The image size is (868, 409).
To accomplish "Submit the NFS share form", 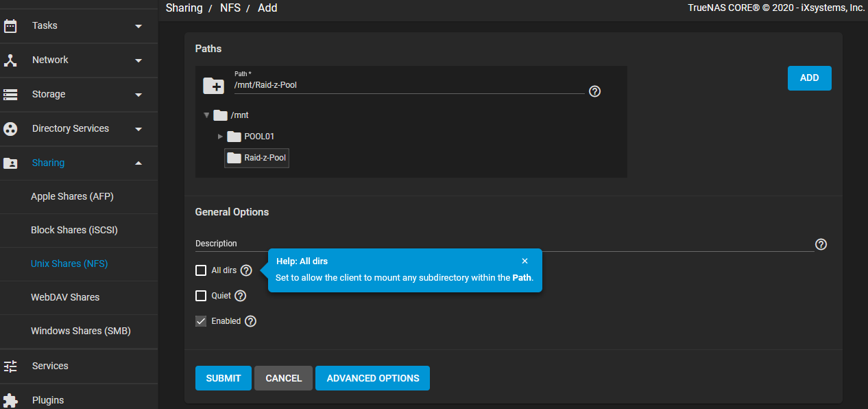I will [224, 378].
